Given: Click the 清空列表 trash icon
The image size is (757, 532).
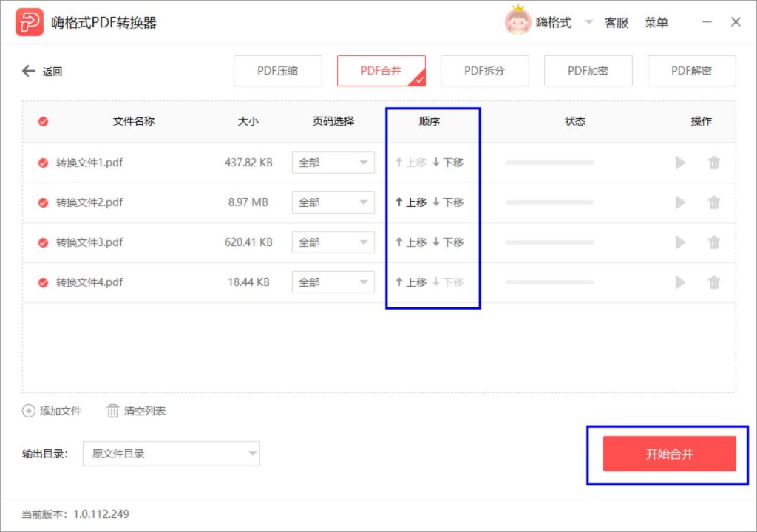Looking at the screenshot, I should pos(112,411).
